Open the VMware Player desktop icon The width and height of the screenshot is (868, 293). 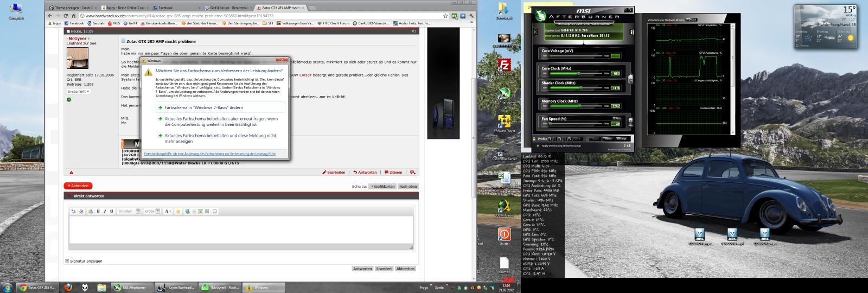pyautogui.click(x=504, y=123)
